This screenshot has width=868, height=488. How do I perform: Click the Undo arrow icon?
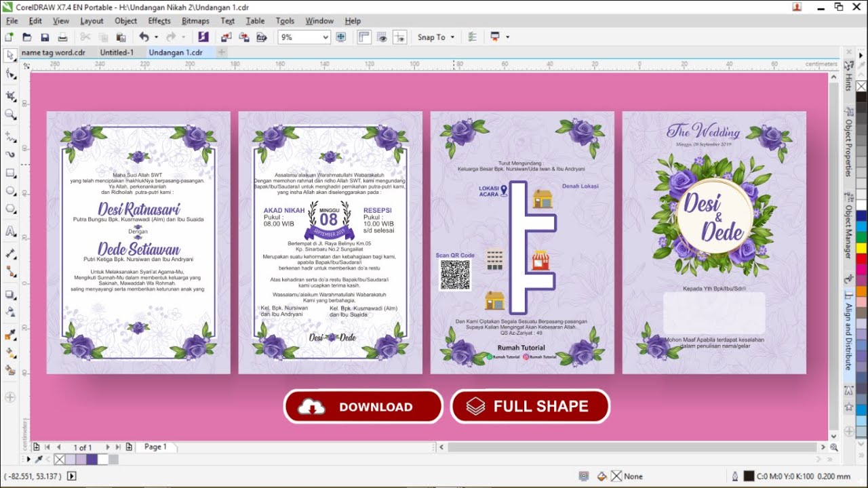[x=144, y=37]
